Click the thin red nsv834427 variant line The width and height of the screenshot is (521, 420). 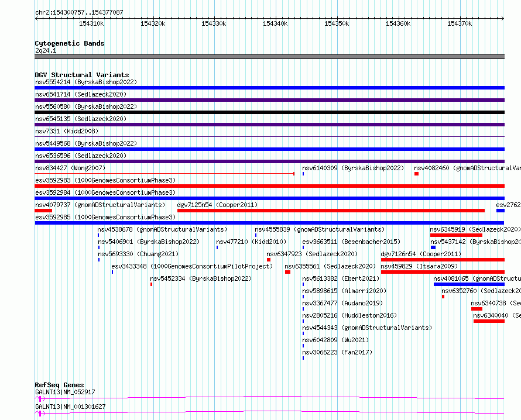[164, 174]
